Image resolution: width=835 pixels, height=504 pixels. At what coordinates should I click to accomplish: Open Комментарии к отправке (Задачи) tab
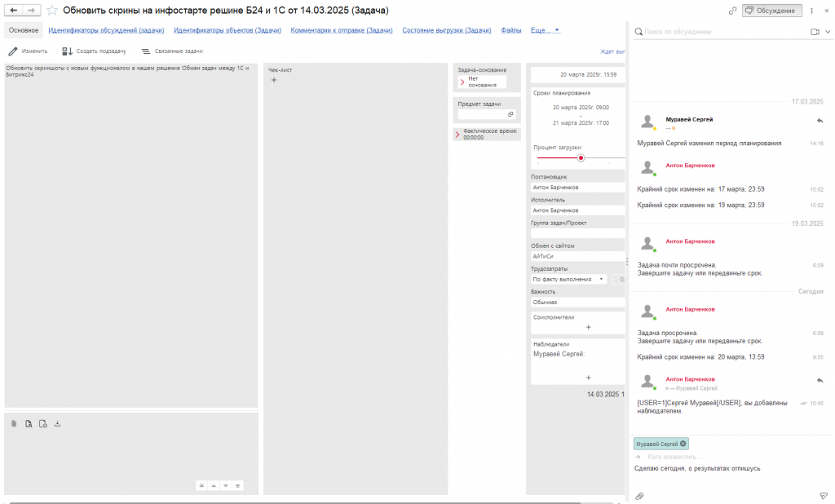342,30
